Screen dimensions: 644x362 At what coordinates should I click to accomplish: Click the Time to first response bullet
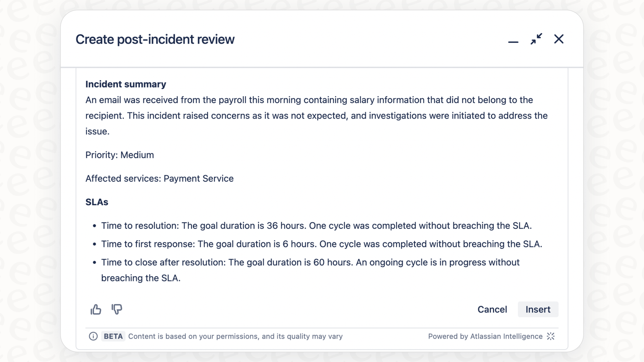tap(322, 244)
